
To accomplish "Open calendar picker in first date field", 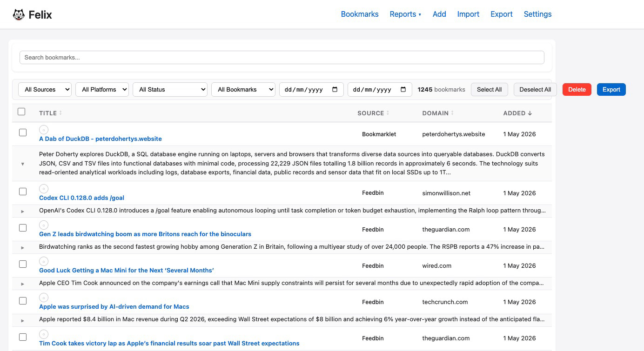I will point(335,89).
